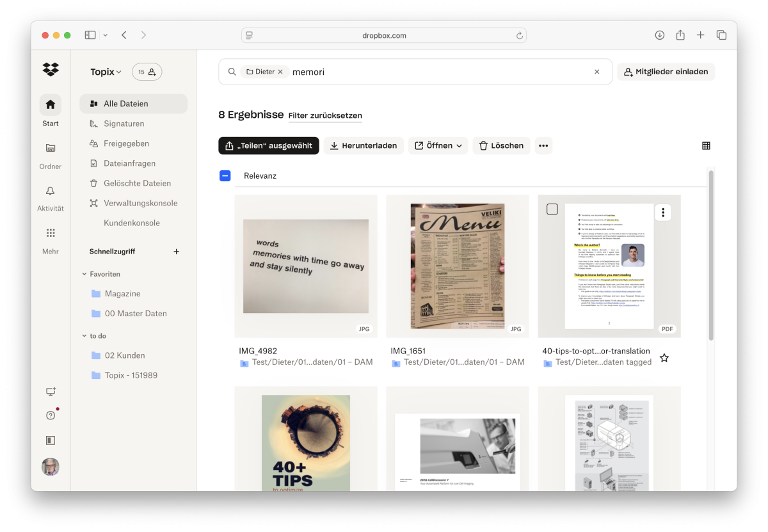
Task: Expand the Öffnen dropdown
Action: point(438,146)
